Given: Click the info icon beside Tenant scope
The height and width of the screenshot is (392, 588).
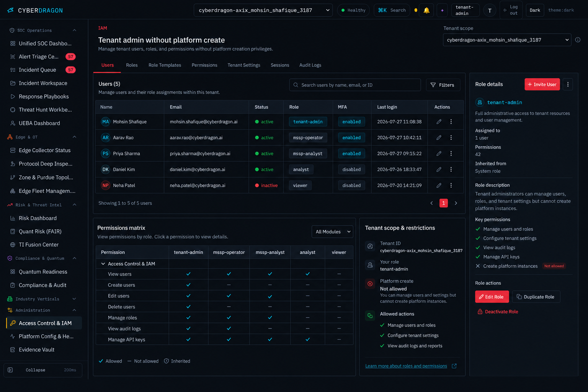Looking at the screenshot, I should point(578,40).
